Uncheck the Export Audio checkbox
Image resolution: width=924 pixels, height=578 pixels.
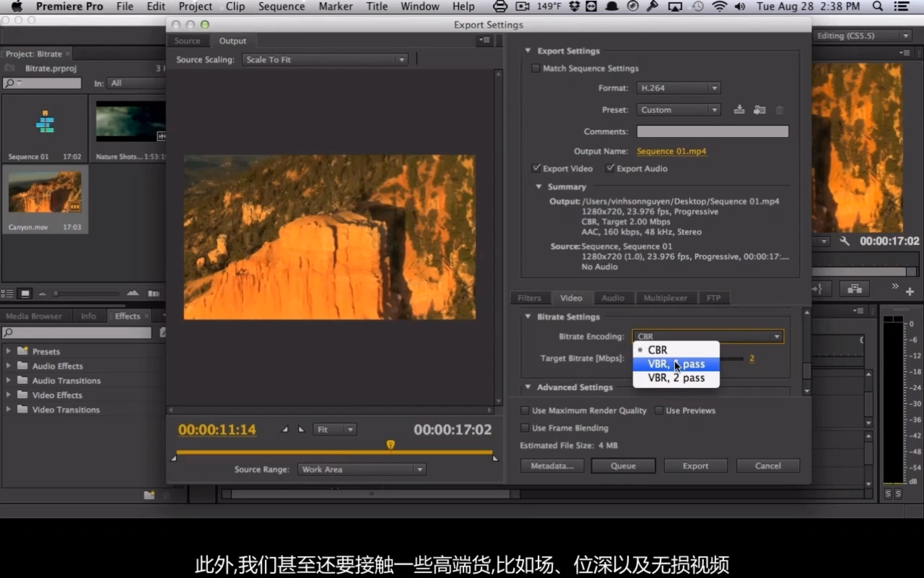click(610, 168)
